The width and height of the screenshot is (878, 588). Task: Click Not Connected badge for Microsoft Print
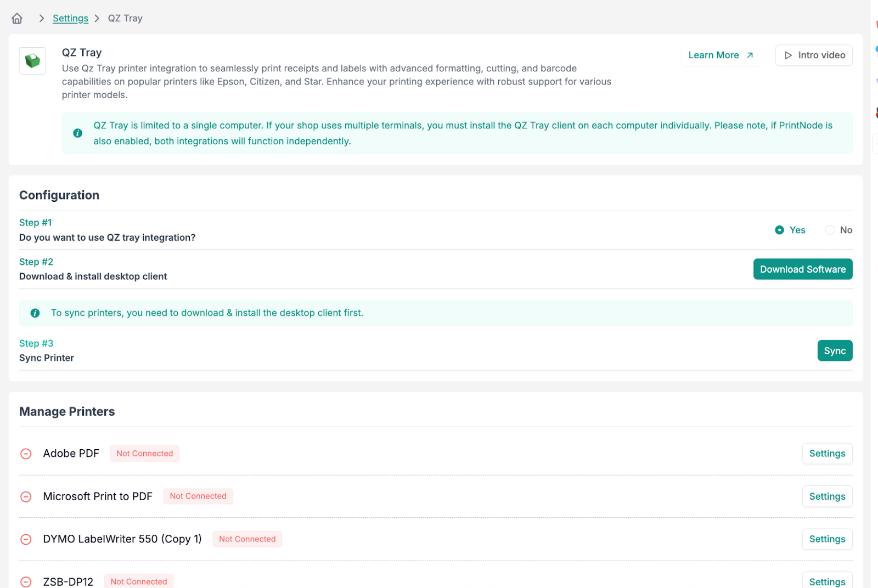tap(198, 496)
